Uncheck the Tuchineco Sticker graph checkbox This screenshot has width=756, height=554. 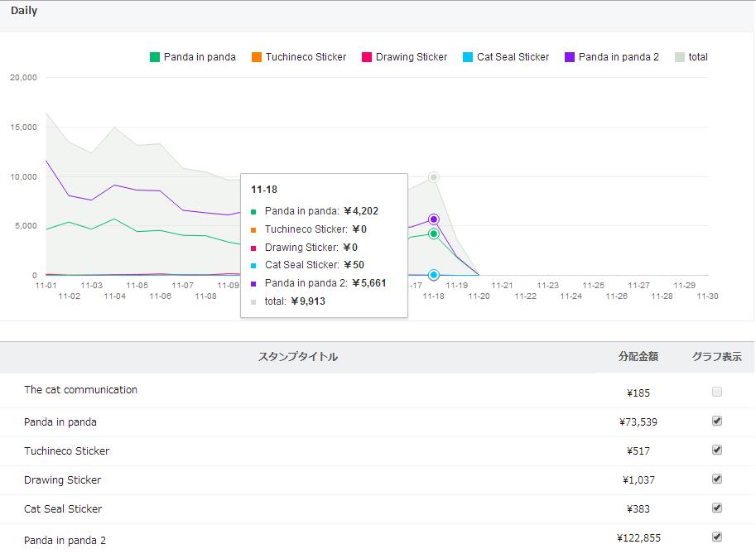717,450
